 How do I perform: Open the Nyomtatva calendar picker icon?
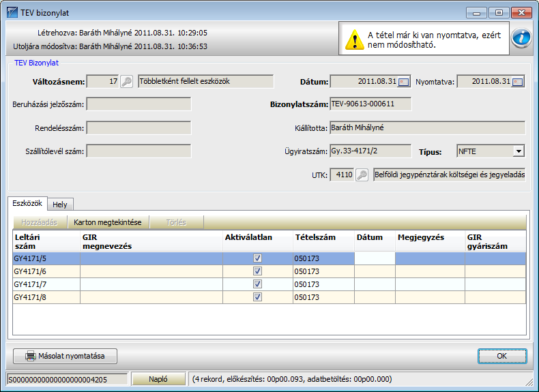(x=517, y=82)
